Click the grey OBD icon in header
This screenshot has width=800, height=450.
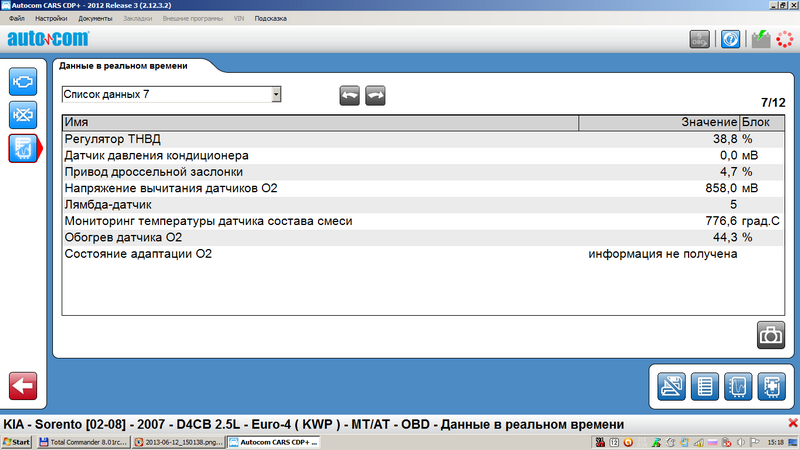(x=699, y=39)
